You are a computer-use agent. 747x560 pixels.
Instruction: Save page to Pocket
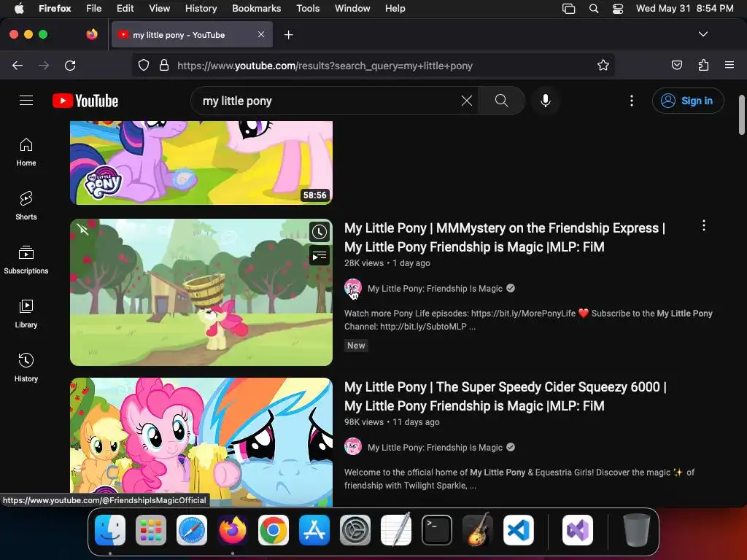[x=676, y=66]
